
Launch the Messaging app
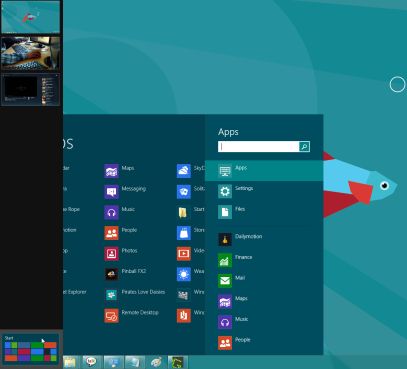(111, 192)
